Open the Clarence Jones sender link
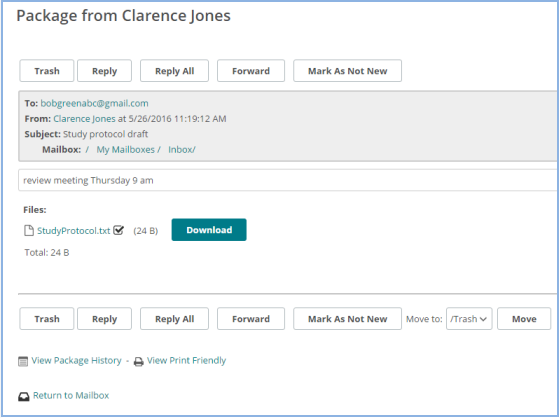The height and width of the screenshot is (418, 559). (x=84, y=119)
